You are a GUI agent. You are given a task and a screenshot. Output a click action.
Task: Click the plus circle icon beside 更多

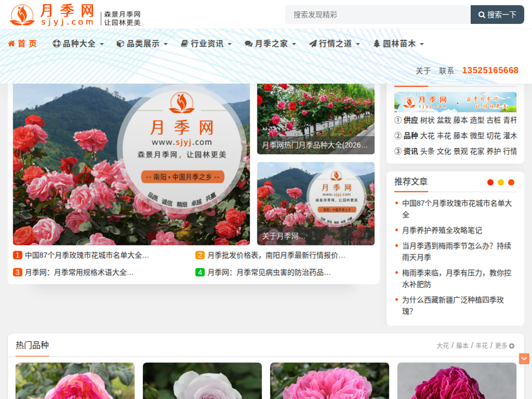[x=511, y=346]
